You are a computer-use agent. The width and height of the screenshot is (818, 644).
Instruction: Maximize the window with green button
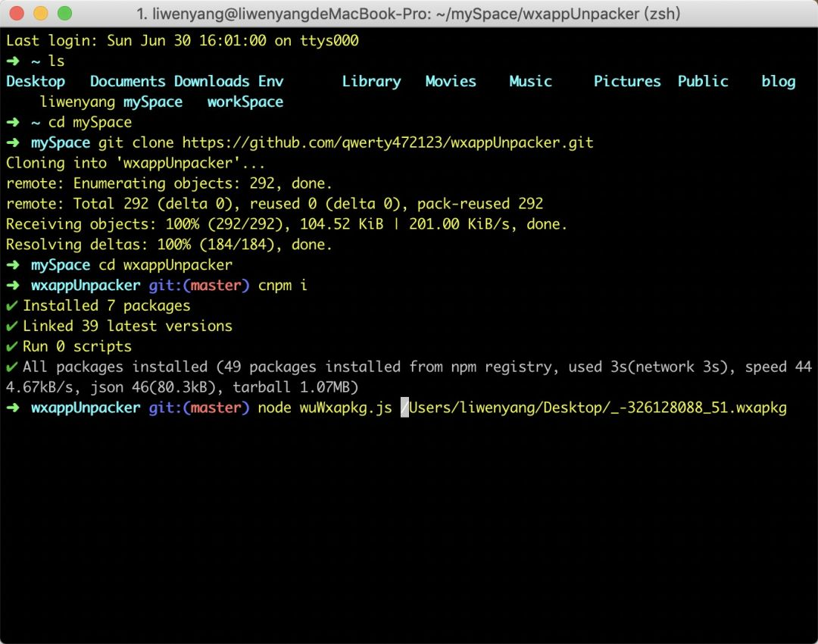65,14
